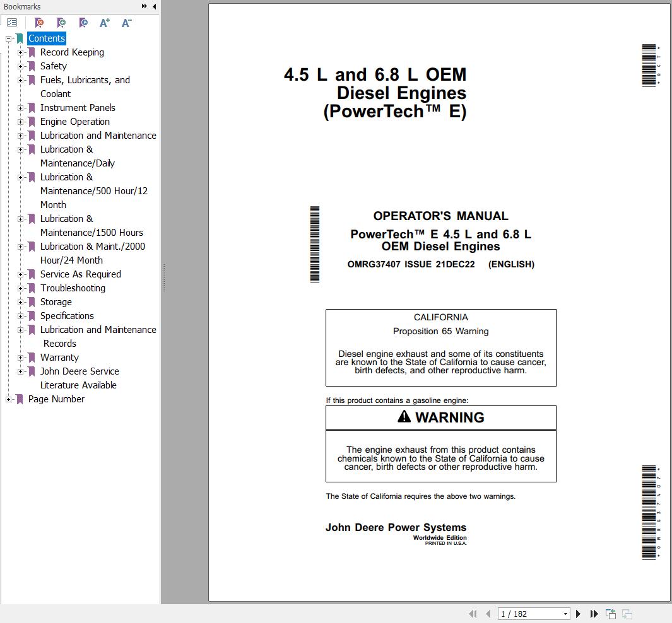Expand the Warranty bookmark node

(20, 358)
